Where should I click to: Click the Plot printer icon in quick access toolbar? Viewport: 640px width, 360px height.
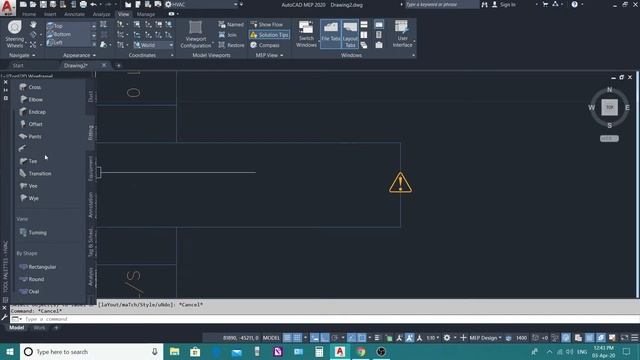[83, 4]
